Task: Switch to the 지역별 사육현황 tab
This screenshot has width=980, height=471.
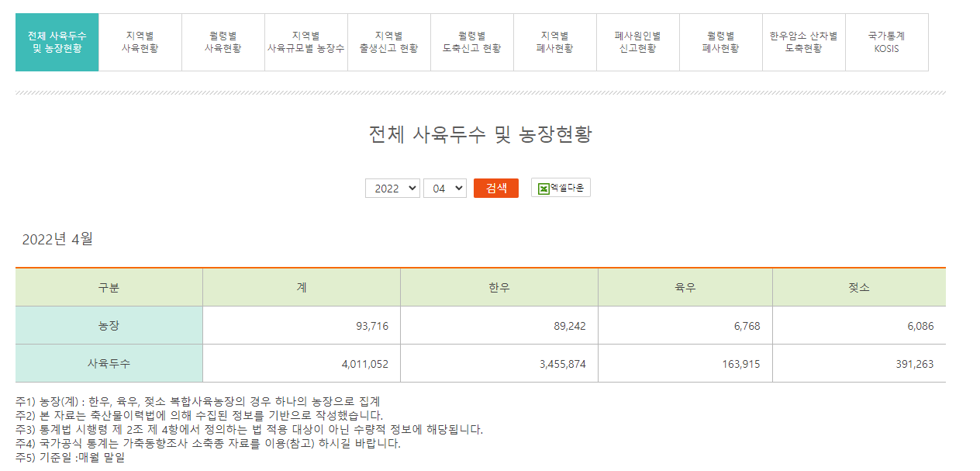Action: click(x=140, y=42)
